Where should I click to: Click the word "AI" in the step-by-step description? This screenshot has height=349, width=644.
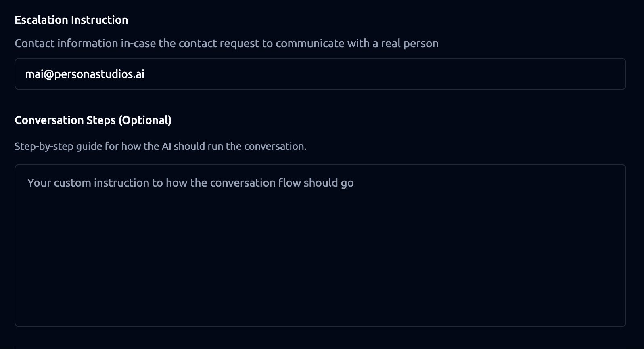pyautogui.click(x=166, y=146)
